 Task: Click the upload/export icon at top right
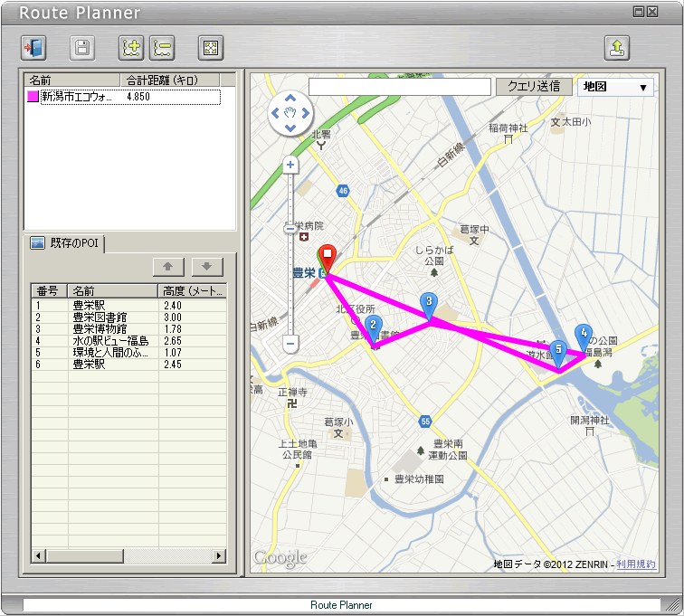coord(617,48)
